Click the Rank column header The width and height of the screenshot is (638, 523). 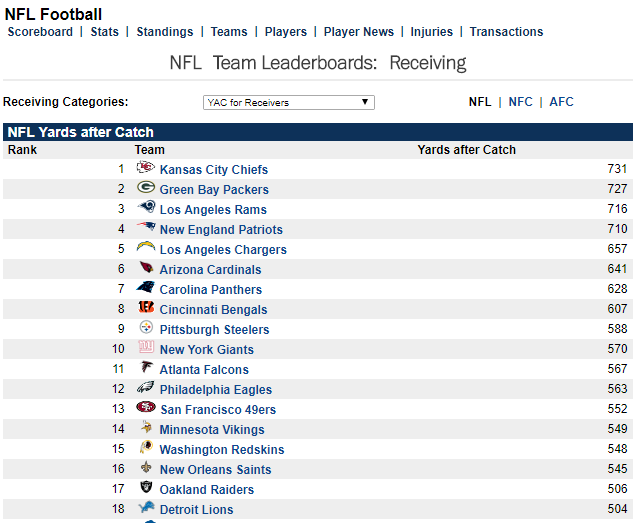point(22,150)
